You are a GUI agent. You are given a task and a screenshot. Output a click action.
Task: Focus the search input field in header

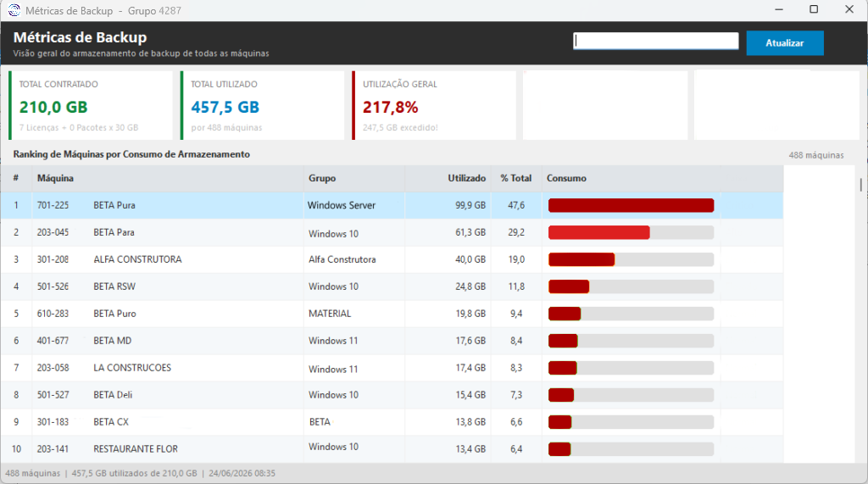655,41
